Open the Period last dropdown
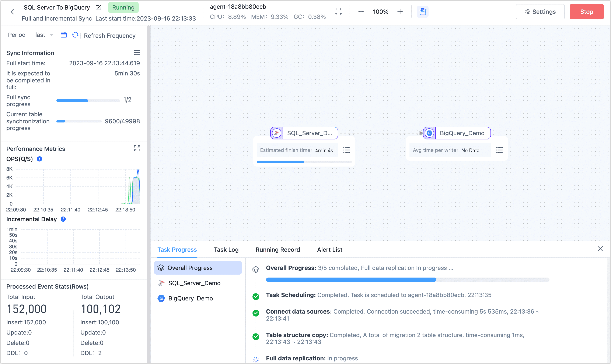 [44, 35]
